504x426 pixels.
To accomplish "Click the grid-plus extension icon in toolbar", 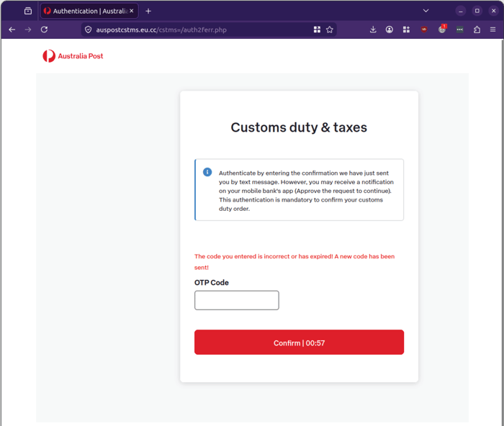I will click(x=406, y=30).
